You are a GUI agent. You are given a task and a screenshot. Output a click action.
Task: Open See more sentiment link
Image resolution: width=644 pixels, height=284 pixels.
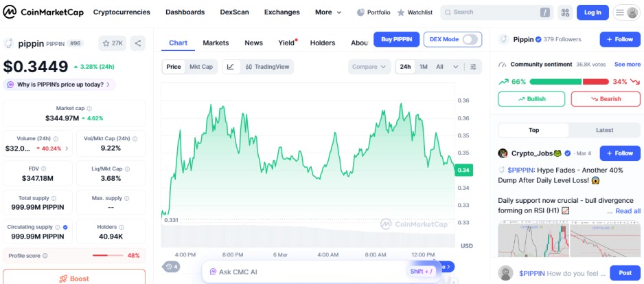tap(627, 64)
